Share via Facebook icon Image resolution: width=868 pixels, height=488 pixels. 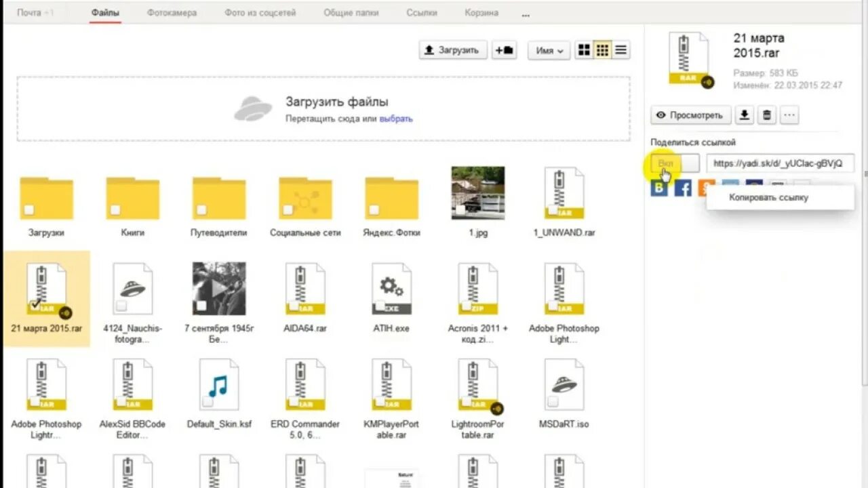pyautogui.click(x=683, y=188)
